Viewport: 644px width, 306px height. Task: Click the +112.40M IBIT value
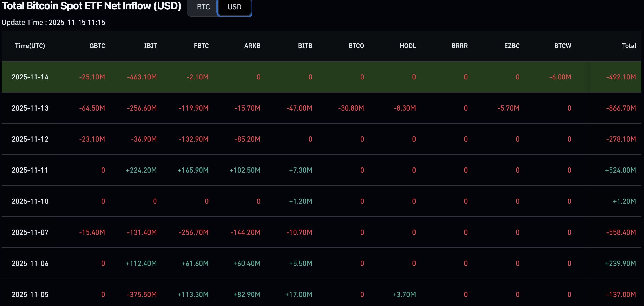141,264
